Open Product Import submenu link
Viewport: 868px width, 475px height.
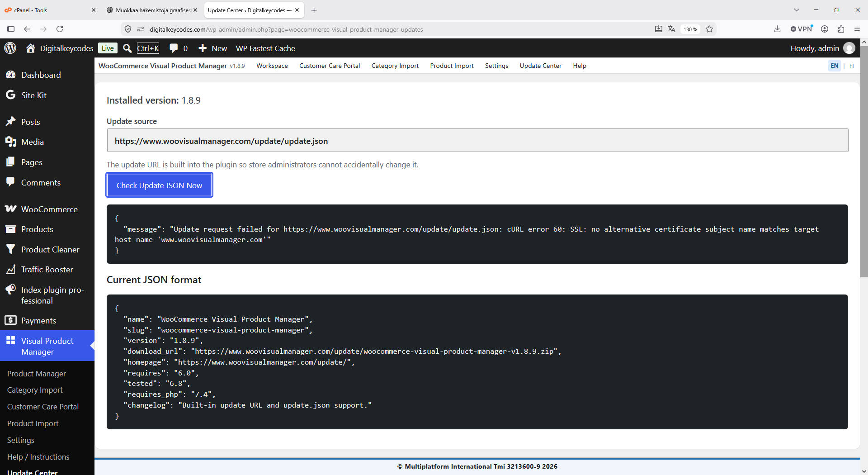coord(33,423)
